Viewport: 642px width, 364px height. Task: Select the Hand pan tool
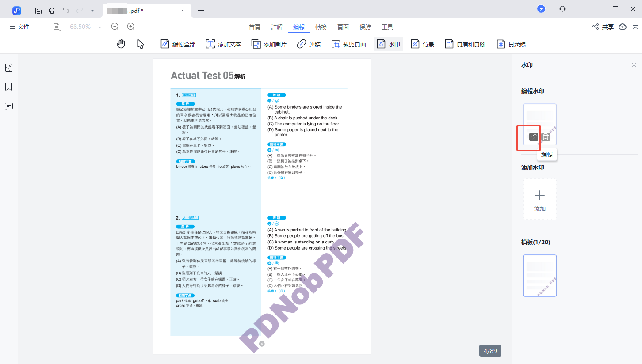[121, 44]
